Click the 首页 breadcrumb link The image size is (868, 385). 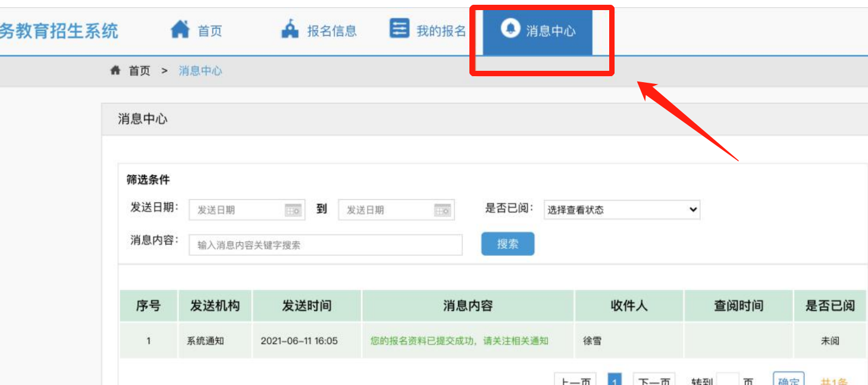click(140, 71)
